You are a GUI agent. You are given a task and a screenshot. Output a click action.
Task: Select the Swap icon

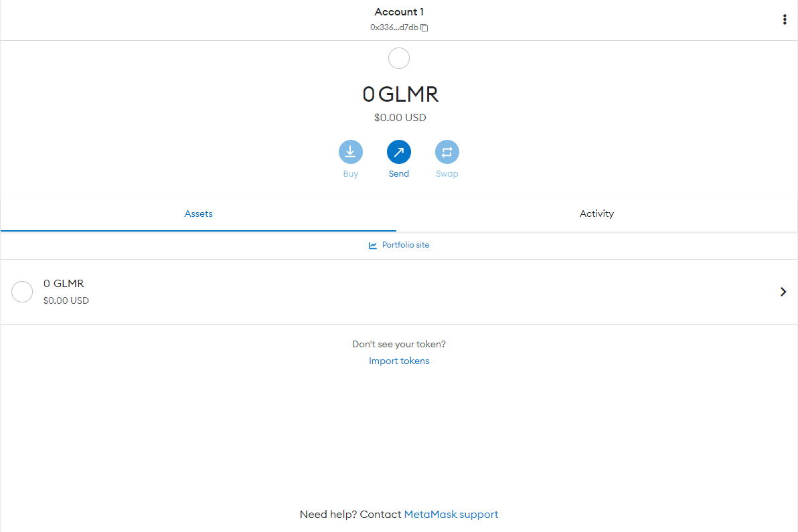coord(447,151)
